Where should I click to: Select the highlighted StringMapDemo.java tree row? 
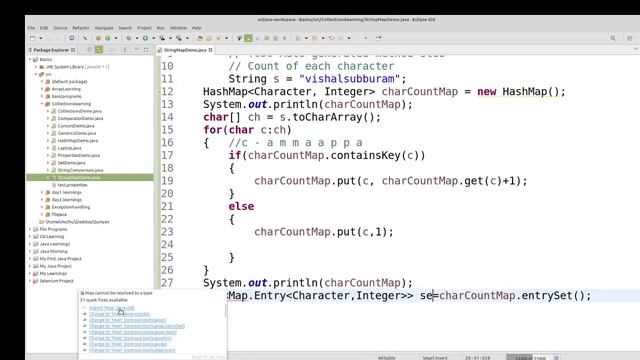click(x=90, y=178)
